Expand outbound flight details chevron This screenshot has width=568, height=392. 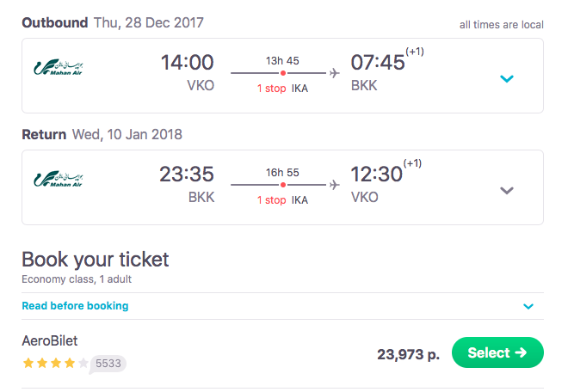tap(507, 79)
